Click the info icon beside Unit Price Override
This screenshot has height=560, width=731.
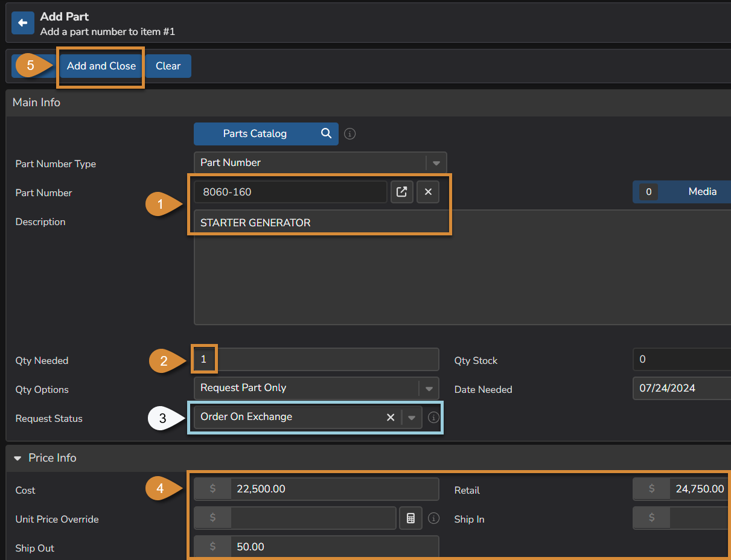[x=434, y=518]
